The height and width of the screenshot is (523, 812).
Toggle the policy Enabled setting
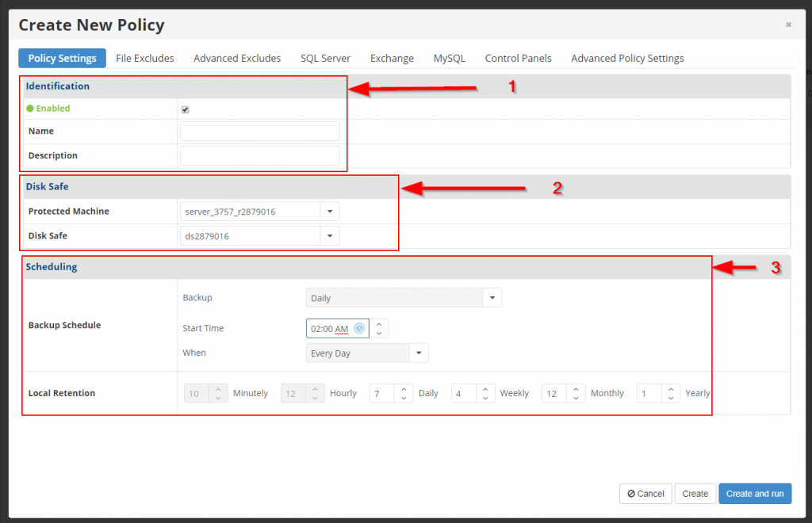tap(186, 109)
